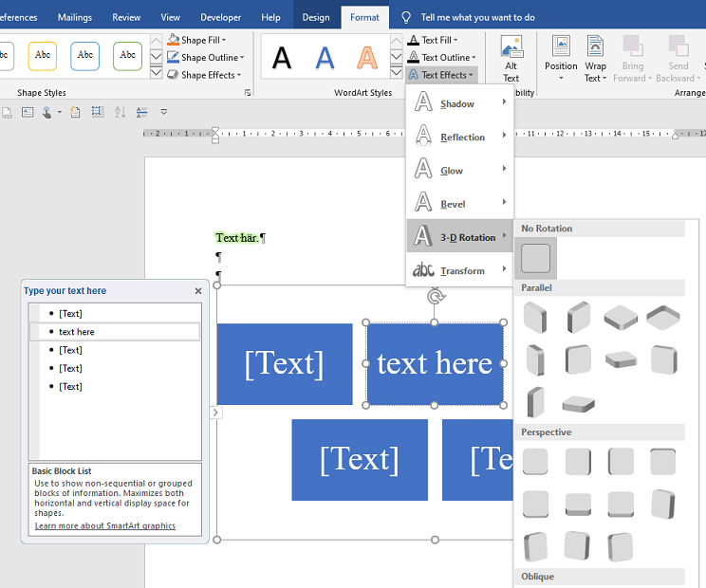Select second Parallel rotation preset in first row
The width and height of the screenshot is (706, 588).
click(578, 318)
